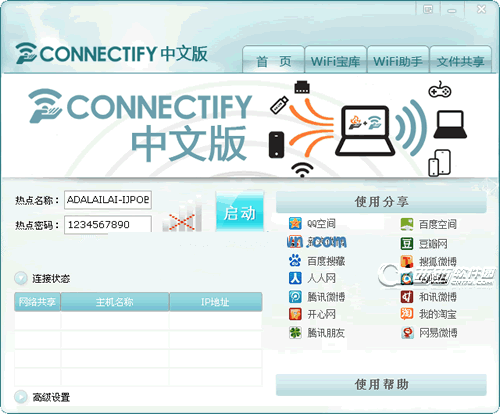Click the signal bars icon with red X

pos(182,215)
